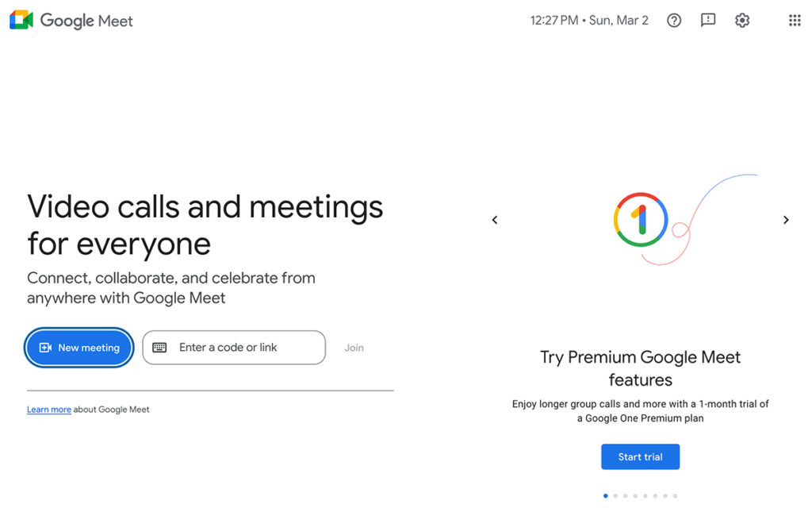Open the New meeting options

tap(79, 348)
